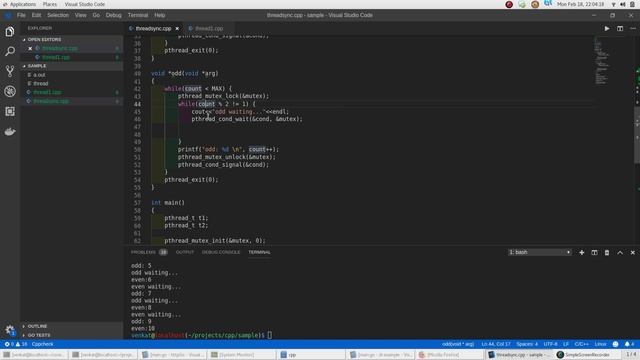Close the threadsync.cpp editor tab

(177, 29)
